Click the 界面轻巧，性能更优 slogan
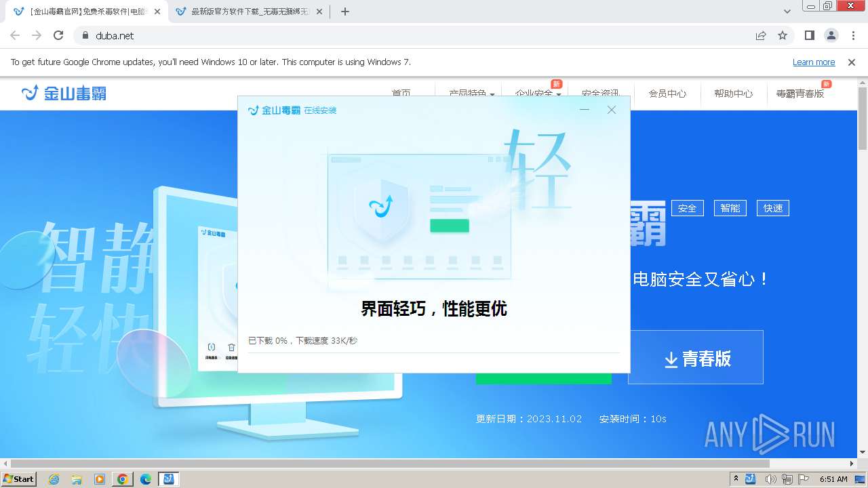868x488 pixels. tap(434, 309)
